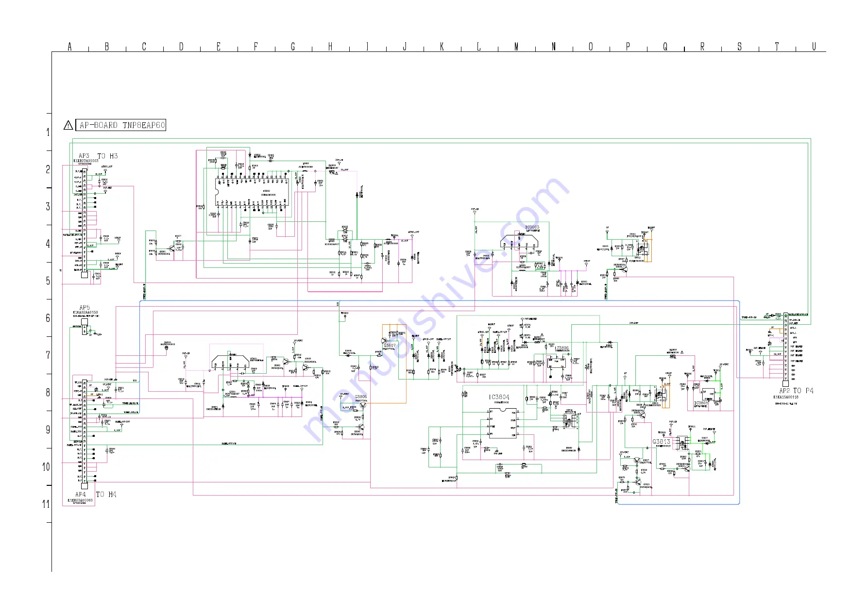Select part number K1KA02AA0150 under AP5
The height and width of the screenshot is (613, 868).
point(85,313)
